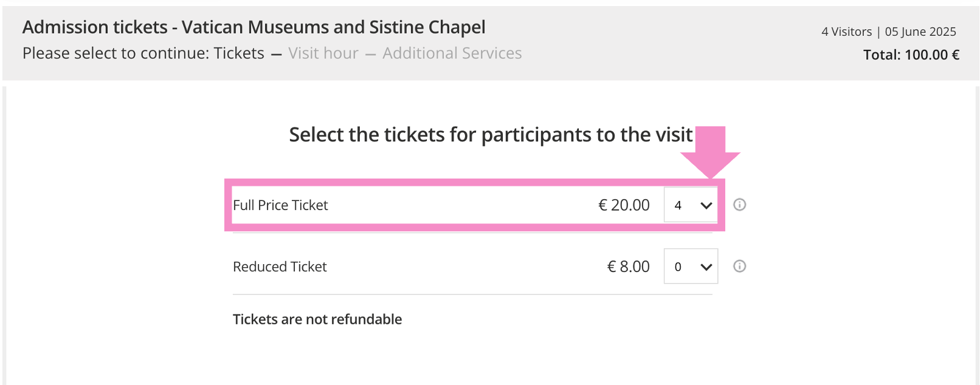Click the Tickets are not refundable notice

tap(317, 319)
